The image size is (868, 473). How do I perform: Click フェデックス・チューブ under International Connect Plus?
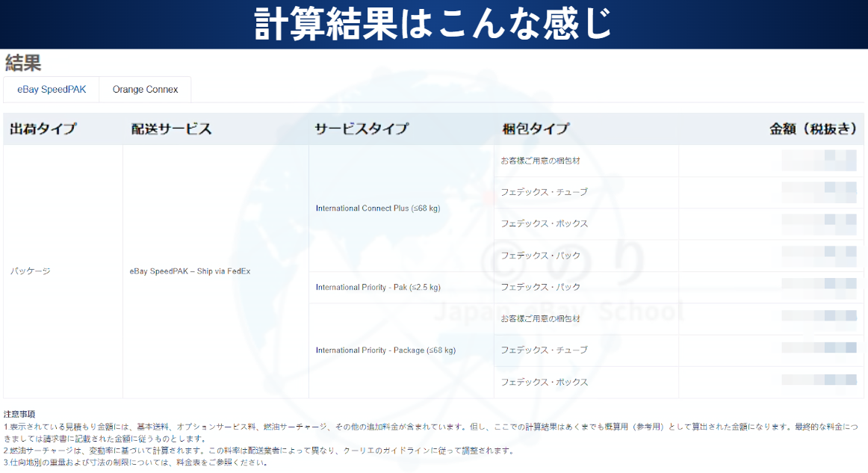[544, 192]
